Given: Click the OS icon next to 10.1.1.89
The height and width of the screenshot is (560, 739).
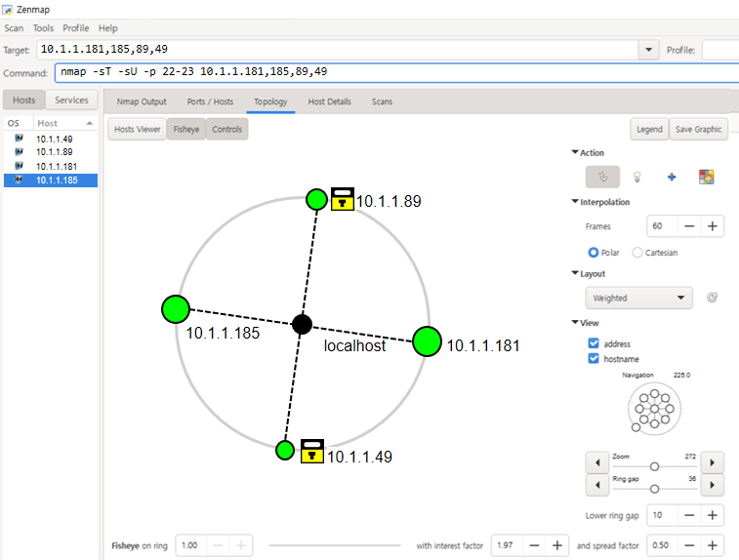Looking at the screenshot, I should click(x=19, y=151).
